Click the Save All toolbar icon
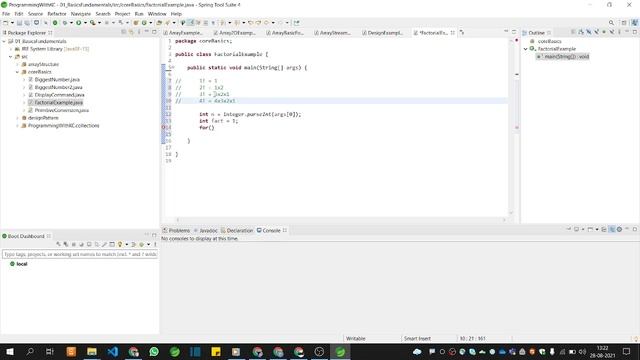Viewport: 640px width, 360px height. pyautogui.click(x=27, y=23)
